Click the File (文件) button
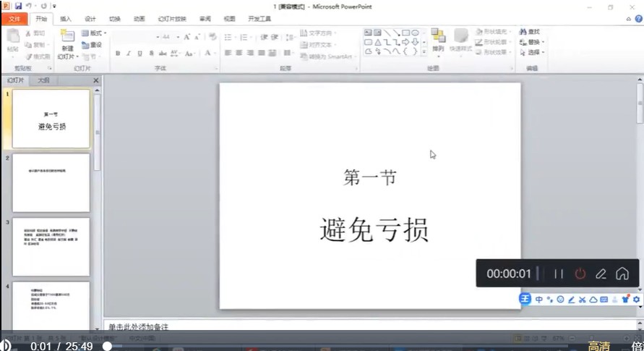Viewport: 644px width, 351px height. point(15,19)
